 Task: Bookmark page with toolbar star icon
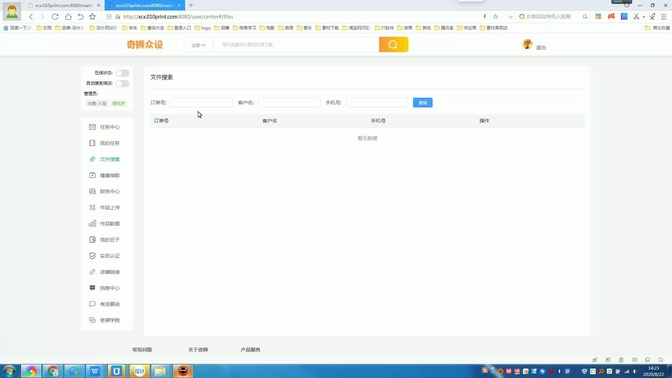pyautogui.click(x=92, y=17)
